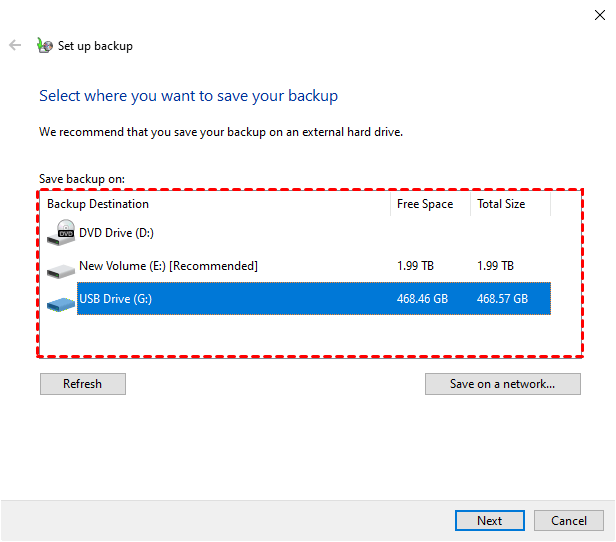616x542 pixels.
Task: Select the USB Drive (G:) label
Action: tap(115, 299)
